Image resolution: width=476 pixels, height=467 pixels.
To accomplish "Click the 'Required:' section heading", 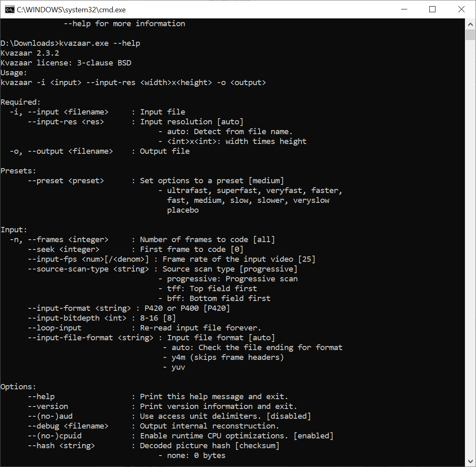I will pyautogui.click(x=20, y=102).
